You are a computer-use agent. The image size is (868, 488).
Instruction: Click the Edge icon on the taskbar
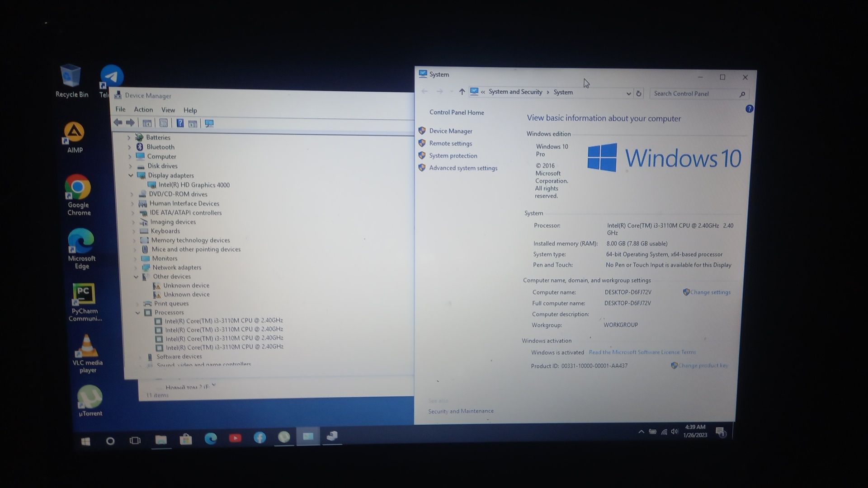click(211, 438)
